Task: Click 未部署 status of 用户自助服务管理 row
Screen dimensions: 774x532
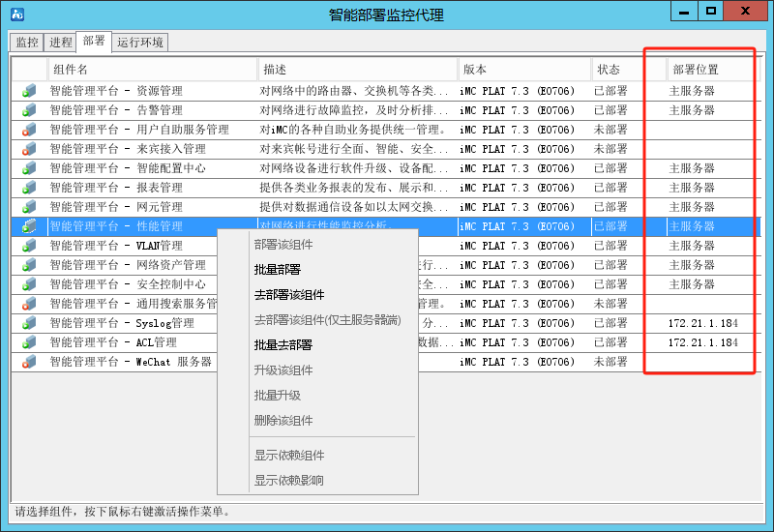Action: click(x=610, y=130)
